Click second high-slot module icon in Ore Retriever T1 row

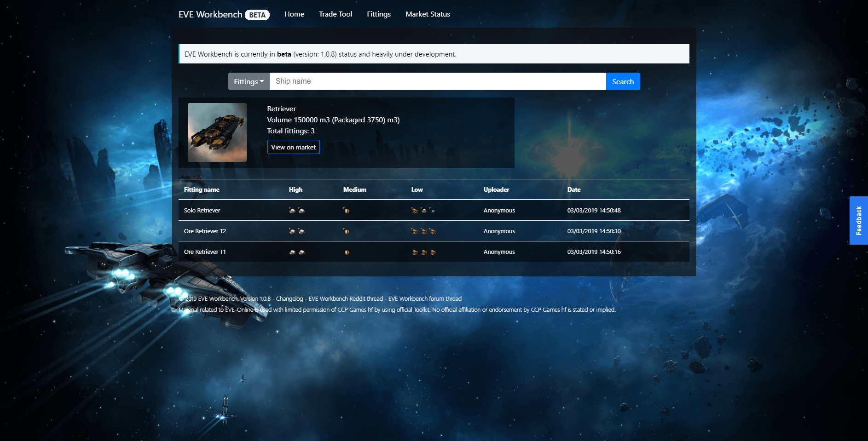click(x=301, y=252)
